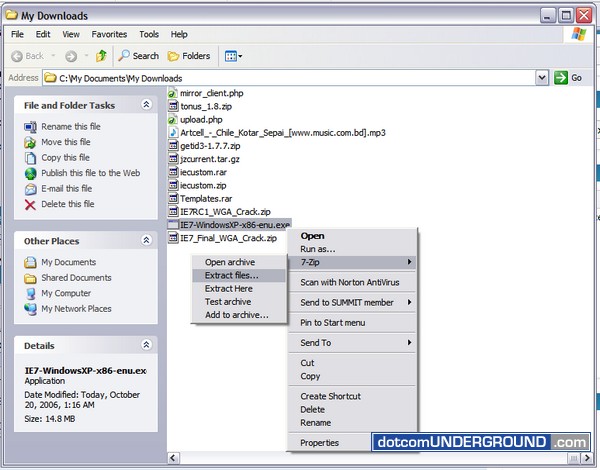Expand Send to SUMMIT member submenu
The image size is (600, 470).
(x=352, y=302)
